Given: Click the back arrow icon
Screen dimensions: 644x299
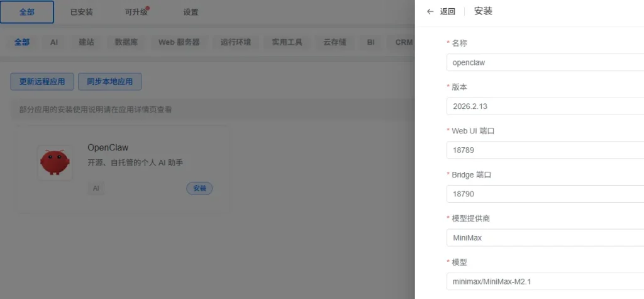Looking at the screenshot, I should pyautogui.click(x=430, y=11).
